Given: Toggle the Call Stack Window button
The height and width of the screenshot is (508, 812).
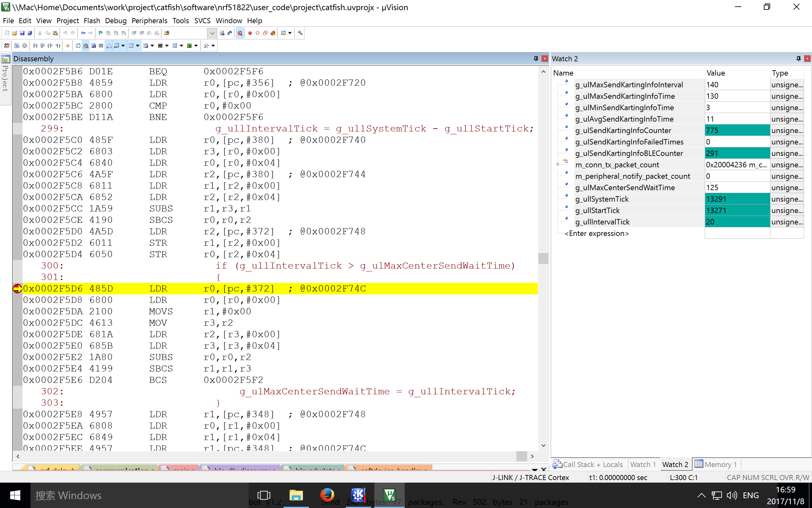Looking at the screenshot, I should (109, 46).
